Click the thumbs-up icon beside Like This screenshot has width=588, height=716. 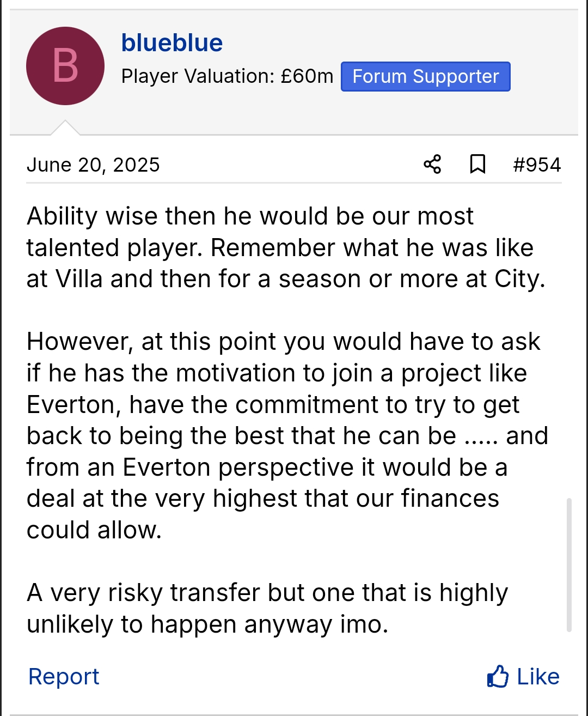point(498,676)
